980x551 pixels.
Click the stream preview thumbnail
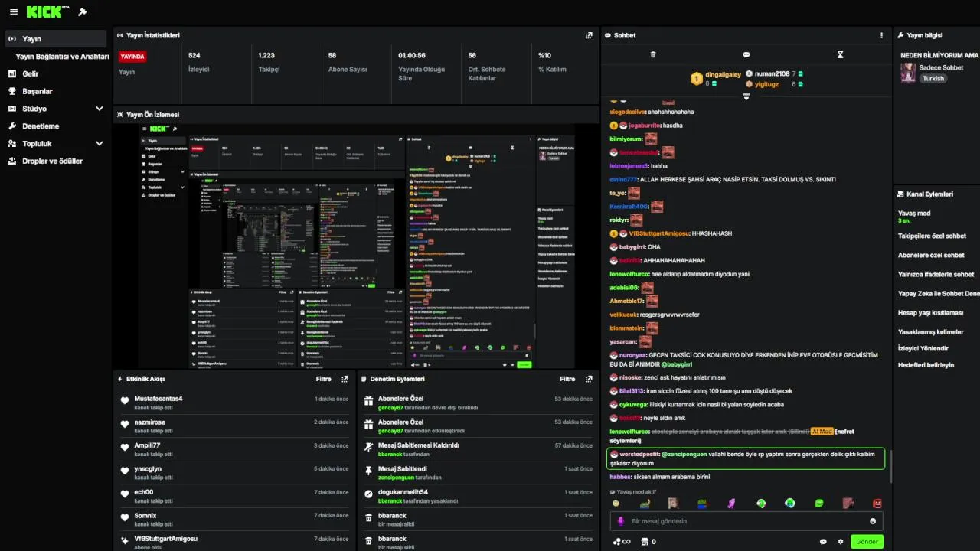click(x=356, y=246)
